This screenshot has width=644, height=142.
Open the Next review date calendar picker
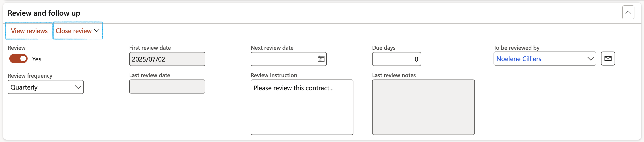321,59
